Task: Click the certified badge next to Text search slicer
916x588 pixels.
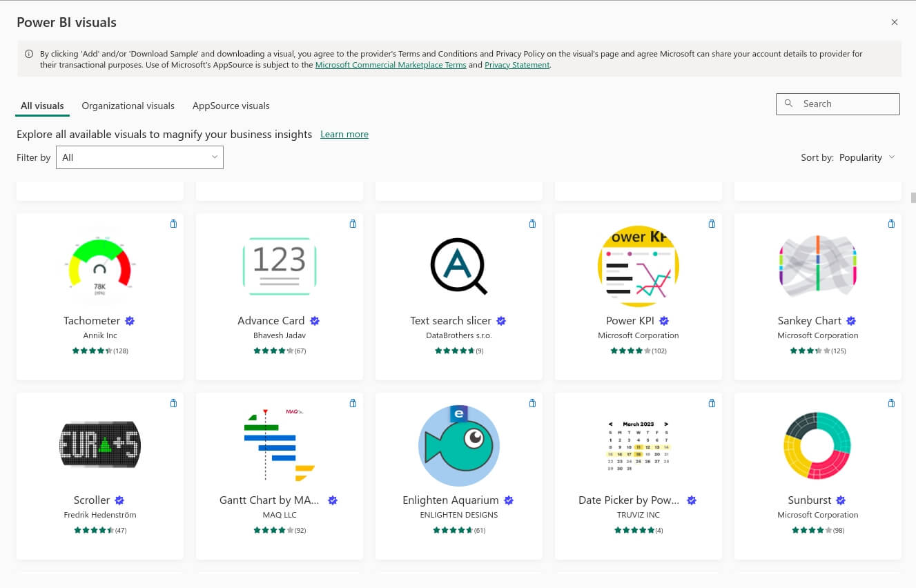Action: (x=501, y=321)
